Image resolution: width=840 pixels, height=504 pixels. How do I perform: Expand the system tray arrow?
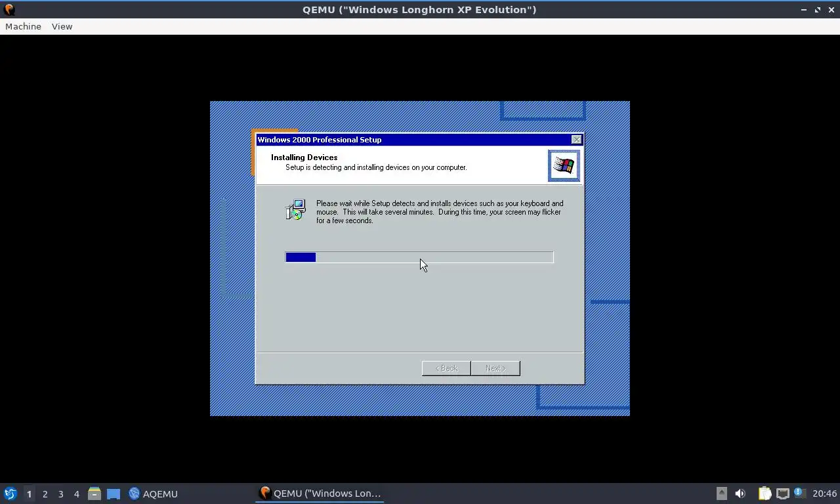721,493
